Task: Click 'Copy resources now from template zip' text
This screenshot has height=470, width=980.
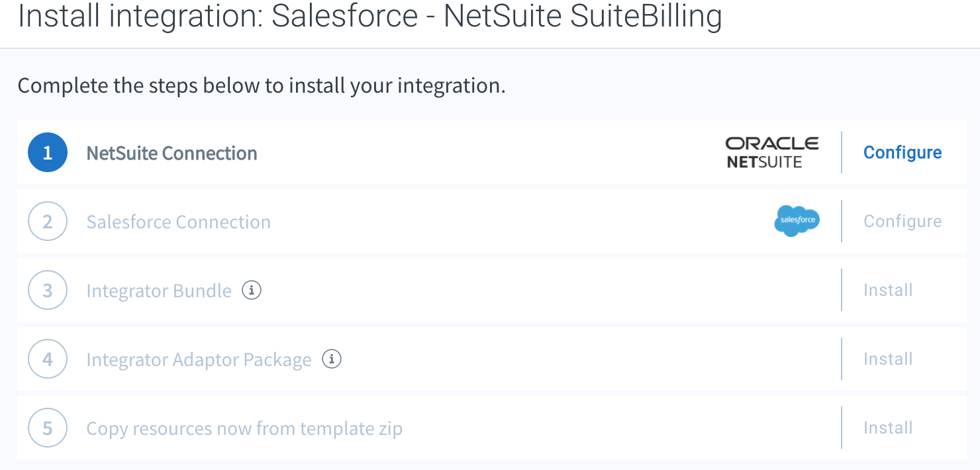Action: (244, 428)
